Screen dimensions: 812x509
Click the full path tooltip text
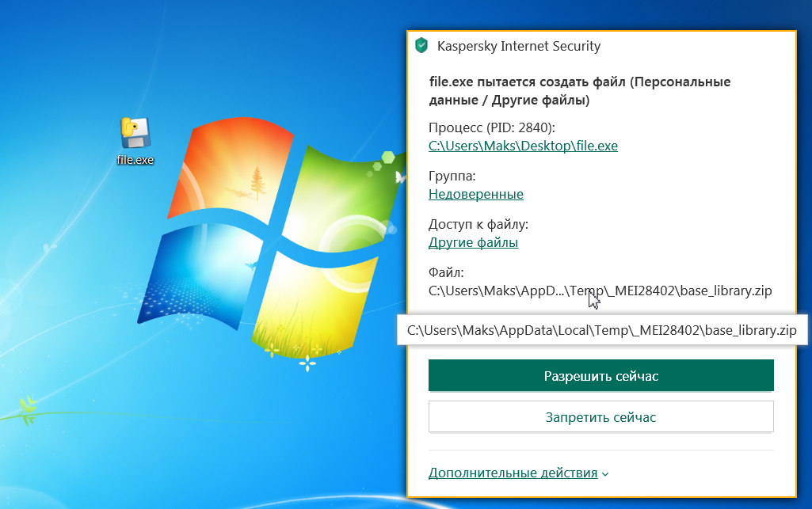[x=602, y=330]
